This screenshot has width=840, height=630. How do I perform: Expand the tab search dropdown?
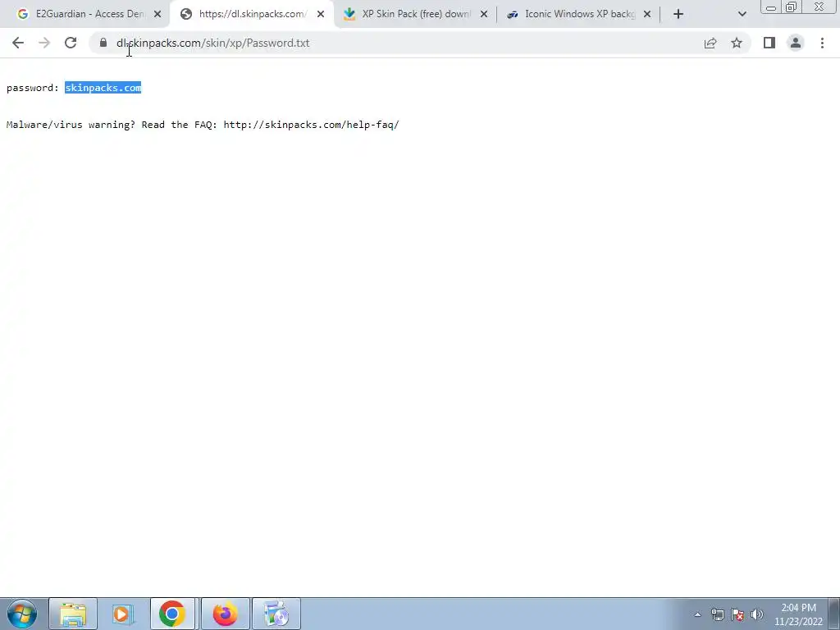pos(742,14)
